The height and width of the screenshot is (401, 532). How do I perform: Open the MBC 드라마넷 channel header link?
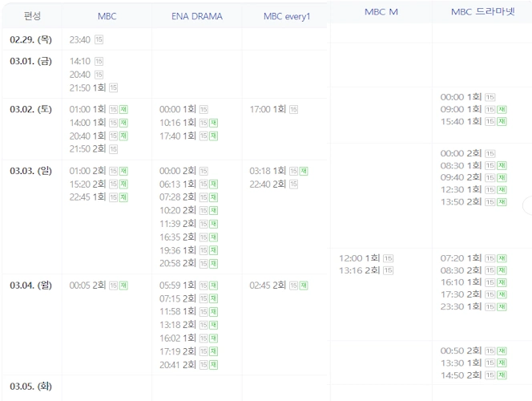point(483,12)
